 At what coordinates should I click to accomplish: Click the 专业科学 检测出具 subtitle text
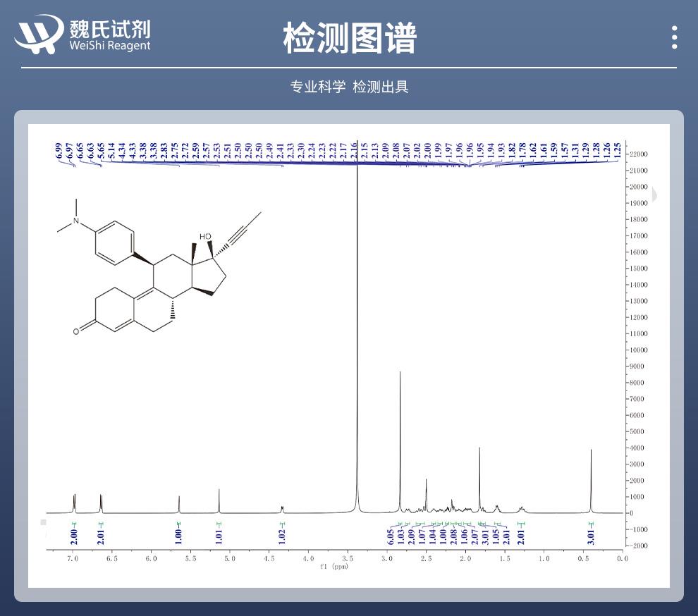[x=349, y=86]
